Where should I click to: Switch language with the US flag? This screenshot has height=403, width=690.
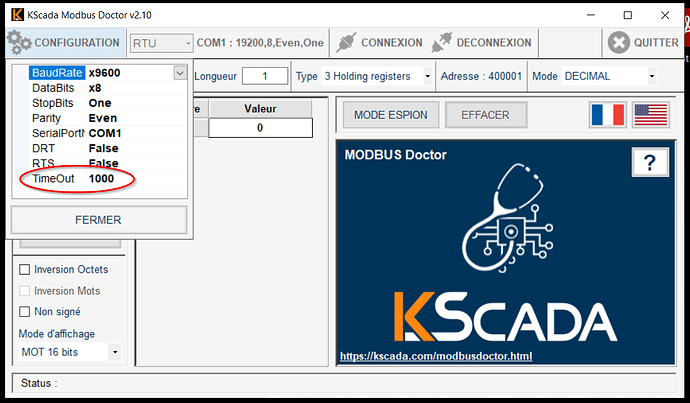pos(651,115)
